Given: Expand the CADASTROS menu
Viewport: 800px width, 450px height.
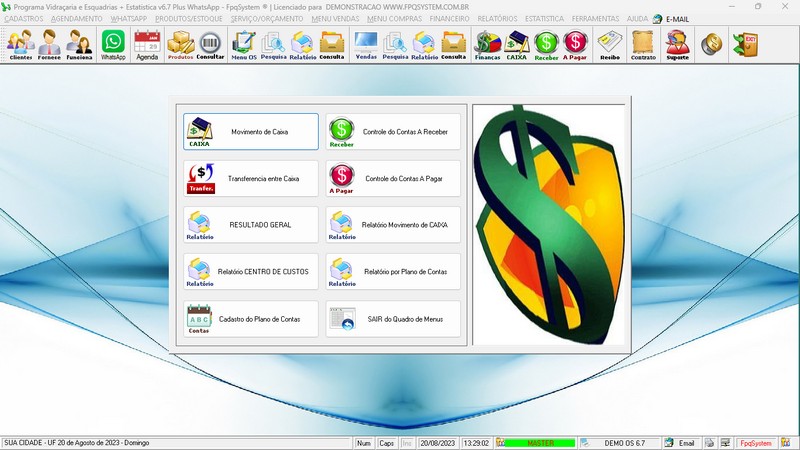Looking at the screenshot, I should click(x=24, y=19).
